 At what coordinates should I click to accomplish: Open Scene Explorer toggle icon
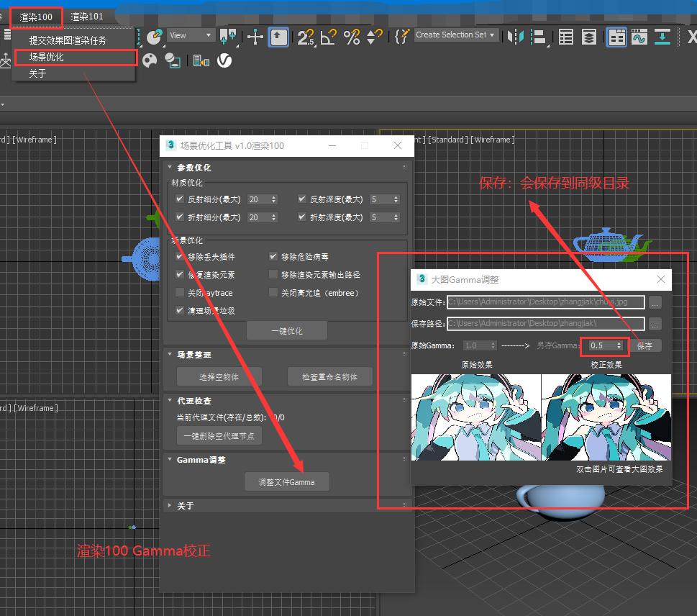565,37
